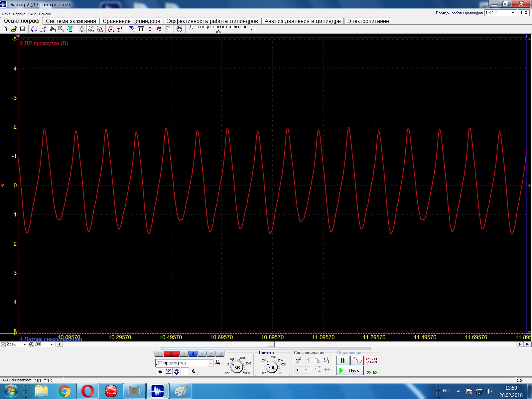
Task: Toggle the stacked waveforms display icon
Action: tap(91, 29)
